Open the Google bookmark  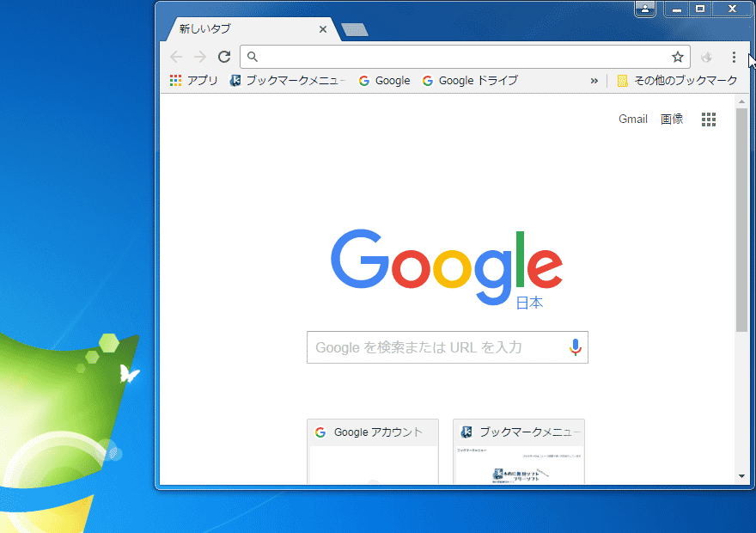coord(385,81)
